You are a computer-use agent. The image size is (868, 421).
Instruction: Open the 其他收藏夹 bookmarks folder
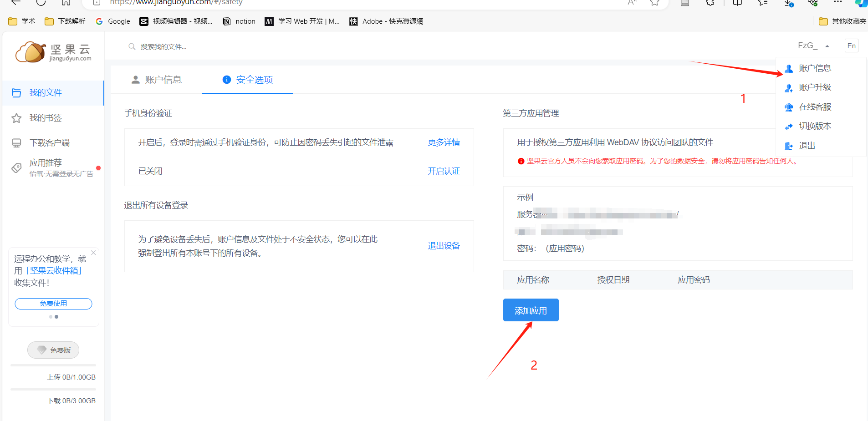tap(842, 21)
